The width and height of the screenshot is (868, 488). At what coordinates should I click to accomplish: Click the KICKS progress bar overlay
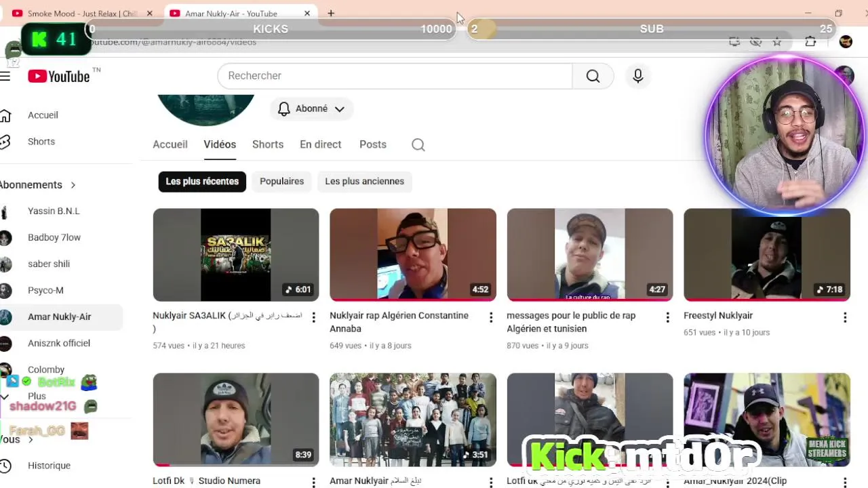click(271, 29)
